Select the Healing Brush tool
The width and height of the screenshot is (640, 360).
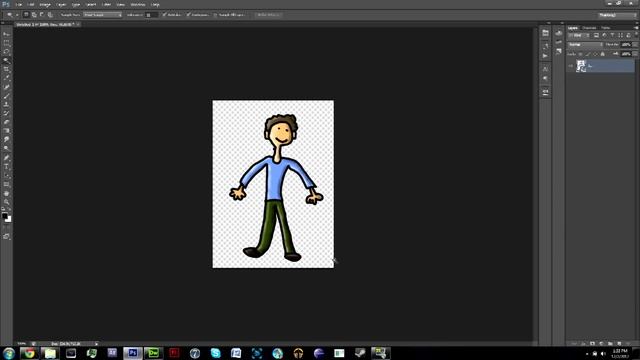coord(6,87)
